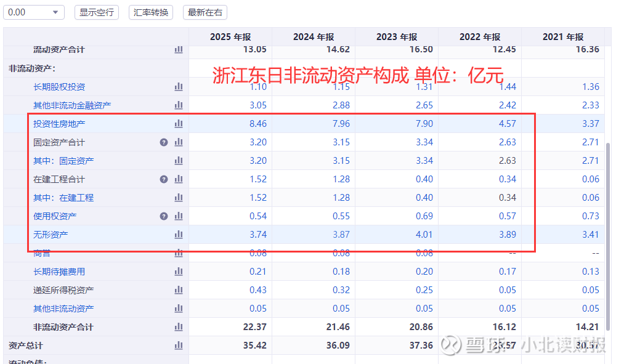This screenshot has height=364, width=624.
Task: Open the 0.00 decimal format dropdown
Action: 34,12
